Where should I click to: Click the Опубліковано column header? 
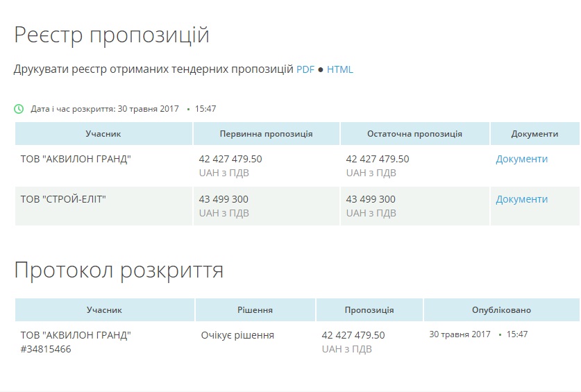[x=501, y=310]
